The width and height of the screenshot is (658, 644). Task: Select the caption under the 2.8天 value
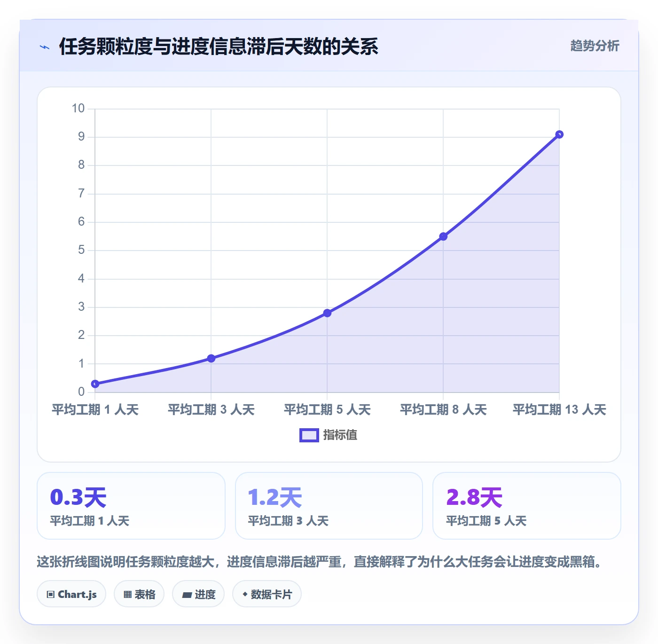click(x=486, y=521)
